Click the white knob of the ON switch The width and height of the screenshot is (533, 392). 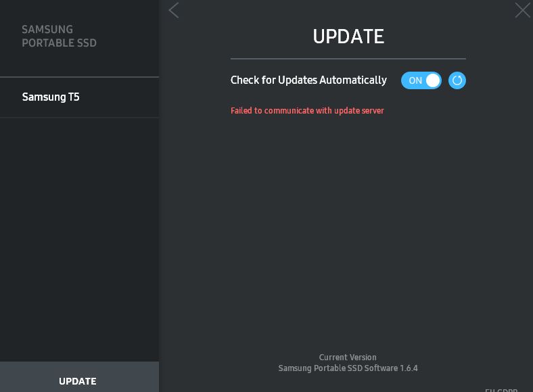[x=433, y=80]
